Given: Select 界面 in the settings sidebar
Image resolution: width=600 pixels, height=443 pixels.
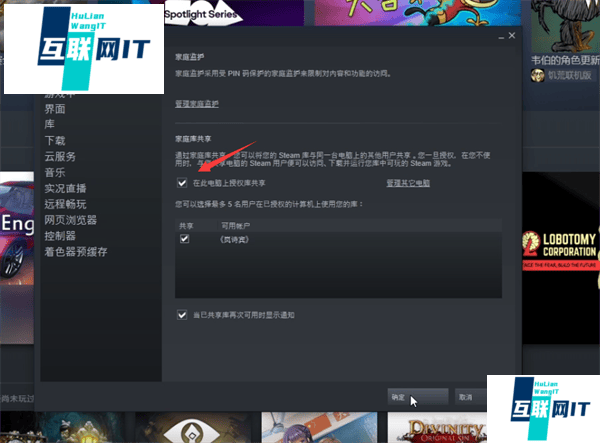Looking at the screenshot, I should [x=55, y=109].
